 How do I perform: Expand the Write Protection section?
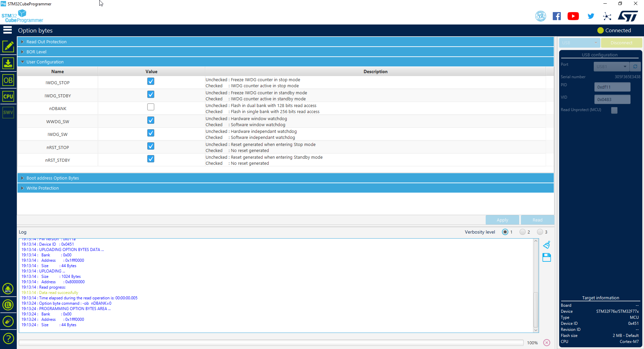pos(43,188)
